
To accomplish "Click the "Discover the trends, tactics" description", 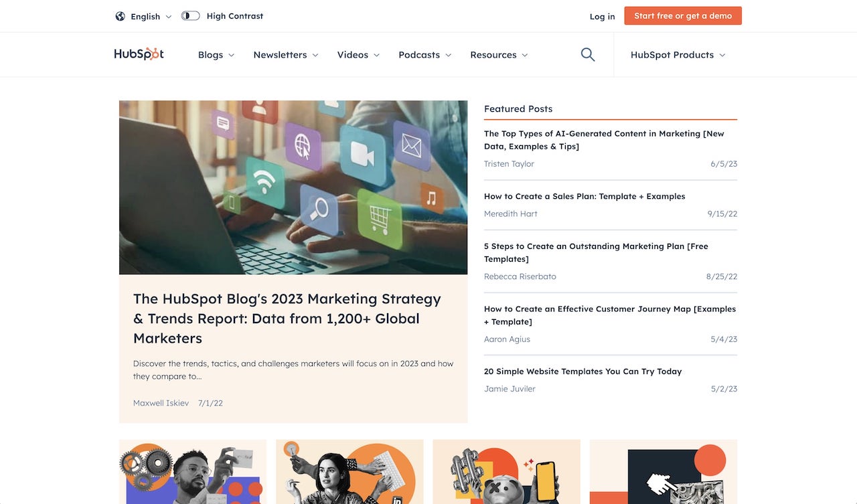I will [x=293, y=370].
